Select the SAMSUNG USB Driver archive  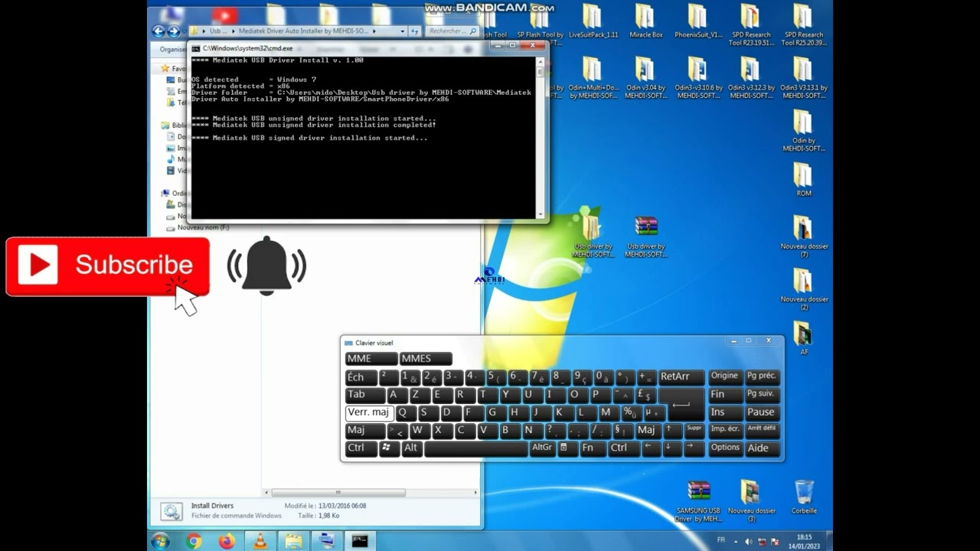click(698, 501)
